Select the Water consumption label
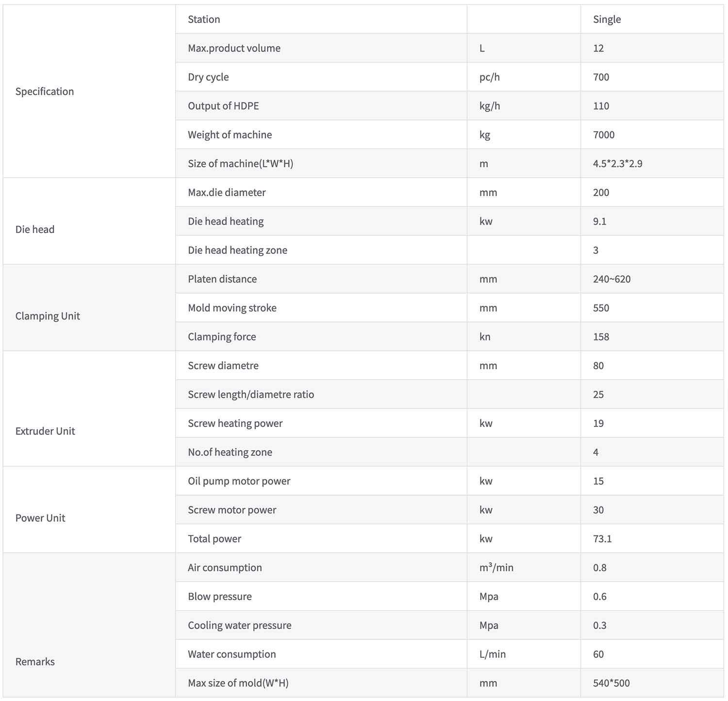Image resolution: width=728 pixels, height=701 pixels. click(232, 654)
